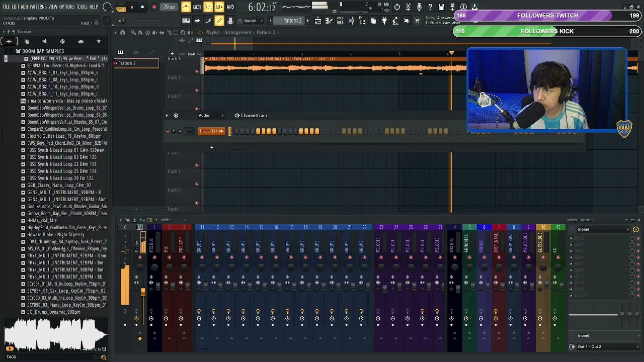Open the FILE menu
Screen dimensions: 644x362
[7, 7]
